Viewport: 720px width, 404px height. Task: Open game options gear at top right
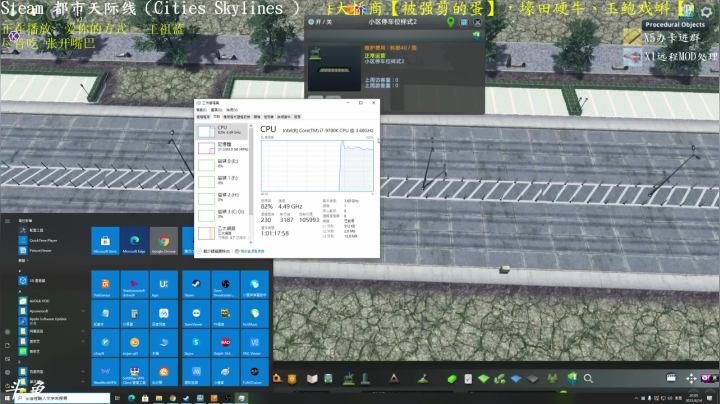(x=706, y=12)
